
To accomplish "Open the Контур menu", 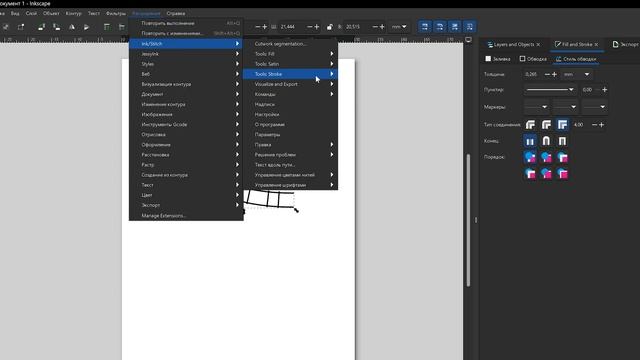I will (73, 13).
